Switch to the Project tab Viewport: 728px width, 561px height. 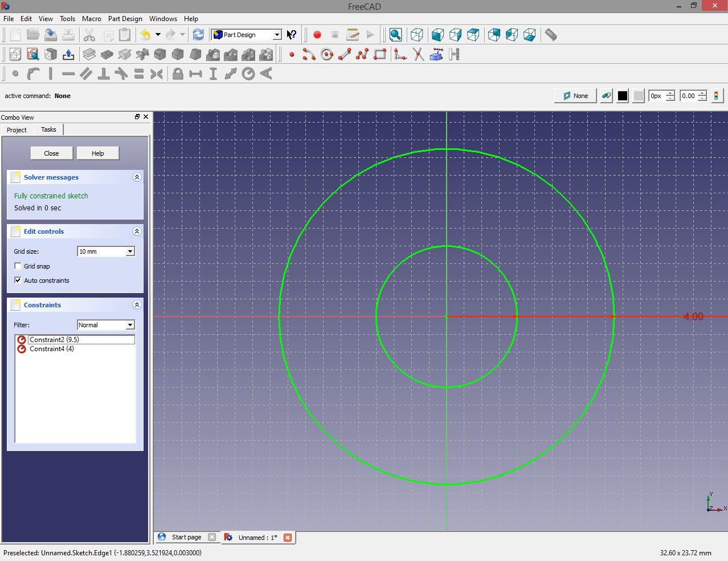coord(17,130)
